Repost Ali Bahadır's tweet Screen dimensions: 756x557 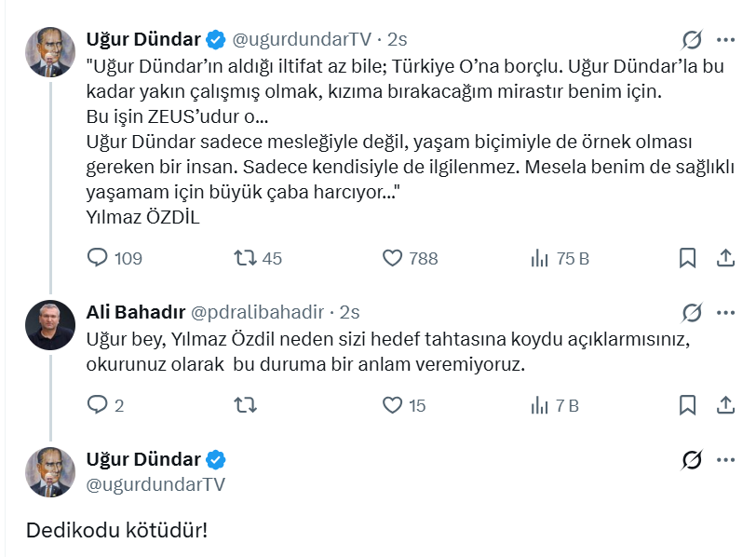point(246,405)
